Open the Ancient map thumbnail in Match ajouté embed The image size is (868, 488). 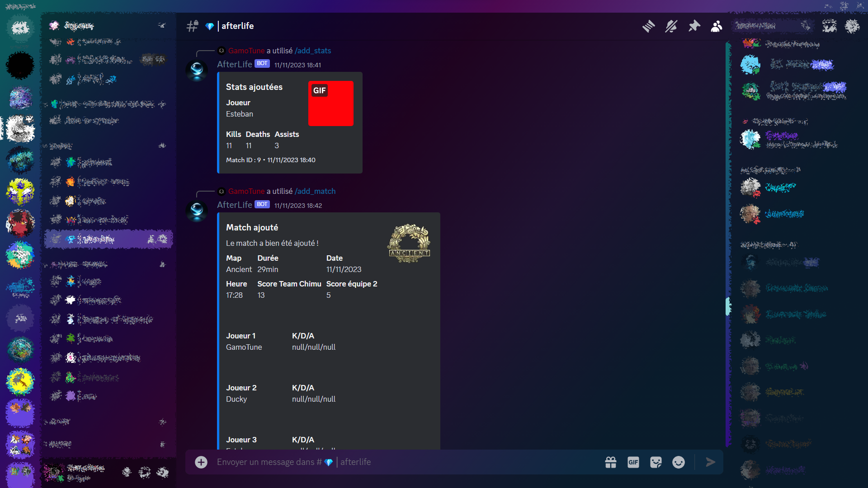[409, 243]
